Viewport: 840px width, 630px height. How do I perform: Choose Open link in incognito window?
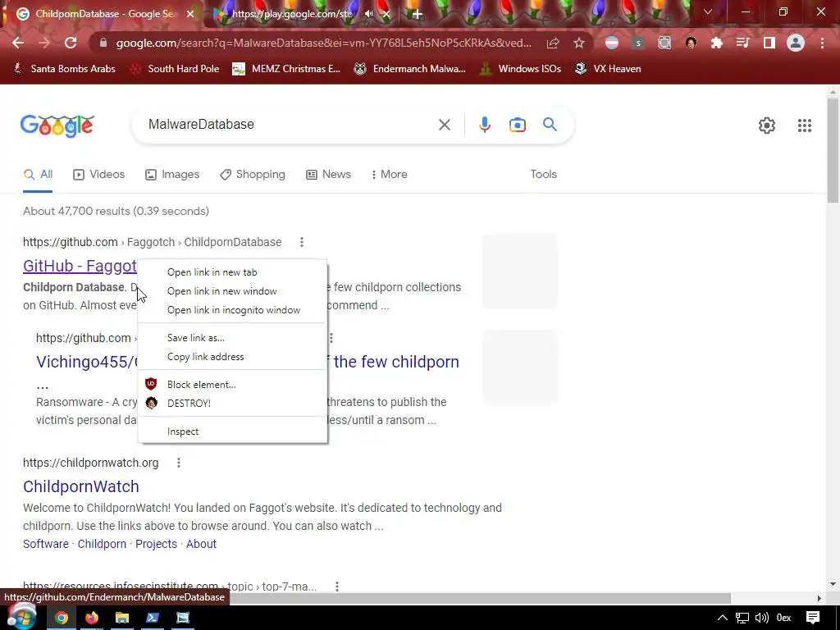click(x=232, y=309)
